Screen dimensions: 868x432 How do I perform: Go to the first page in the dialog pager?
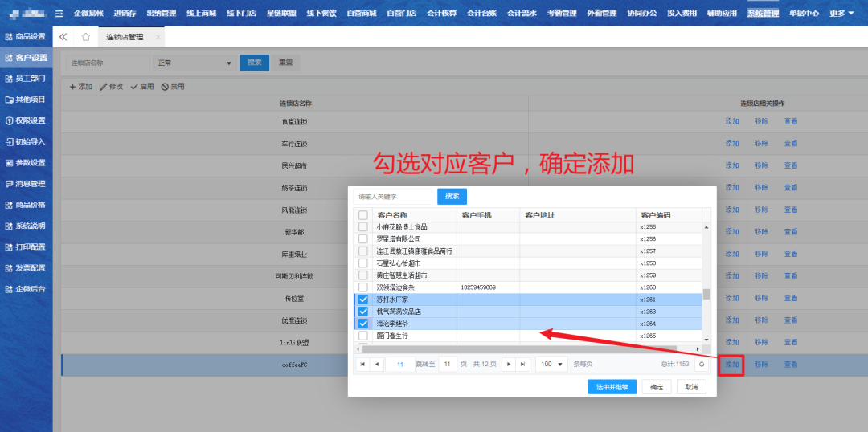362,364
